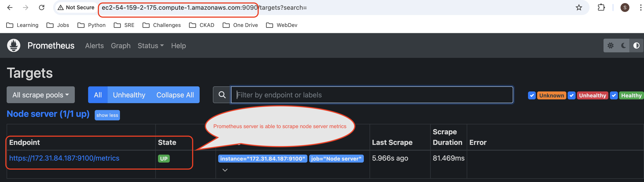Expand the Status menu dropdown

150,46
